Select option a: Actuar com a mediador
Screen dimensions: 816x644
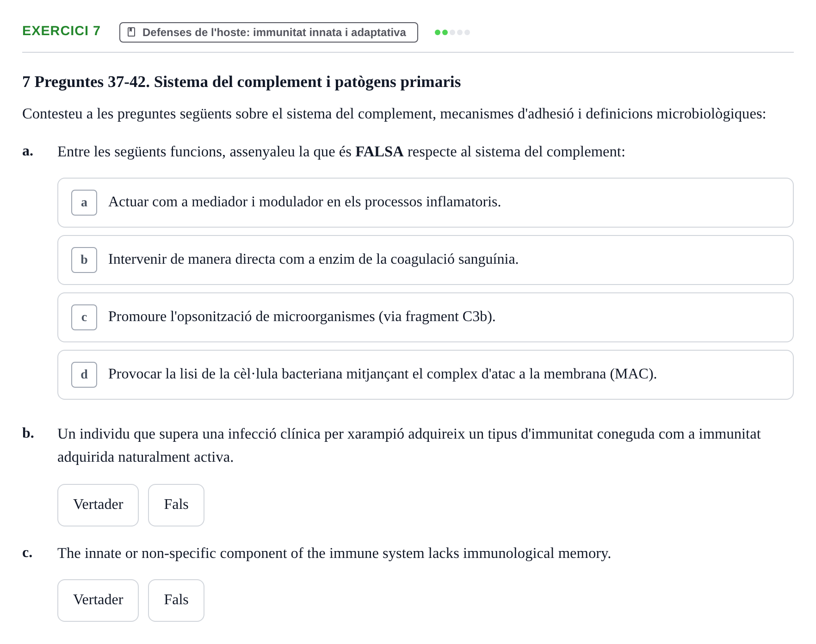425,203
